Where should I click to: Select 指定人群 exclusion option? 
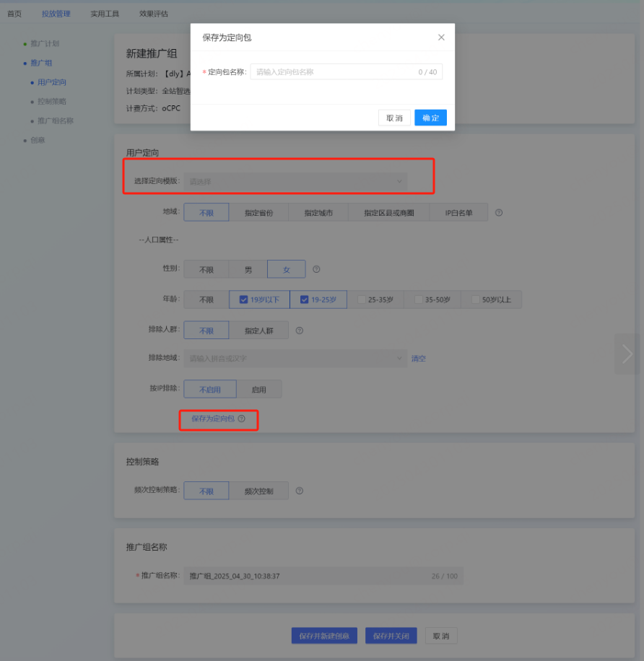coord(259,330)
